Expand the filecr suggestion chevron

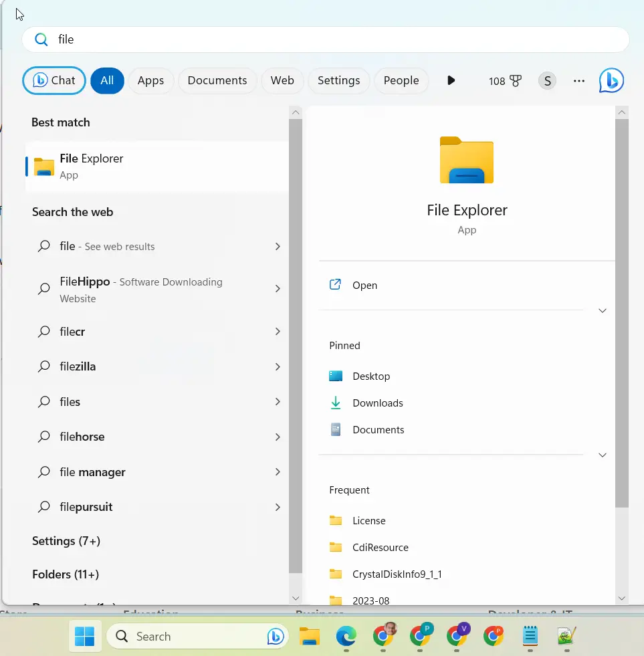click(x=278, y=332)
